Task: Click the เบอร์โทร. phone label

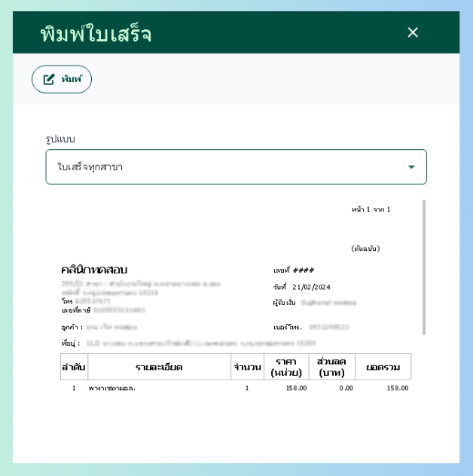Action: point(288,327)
